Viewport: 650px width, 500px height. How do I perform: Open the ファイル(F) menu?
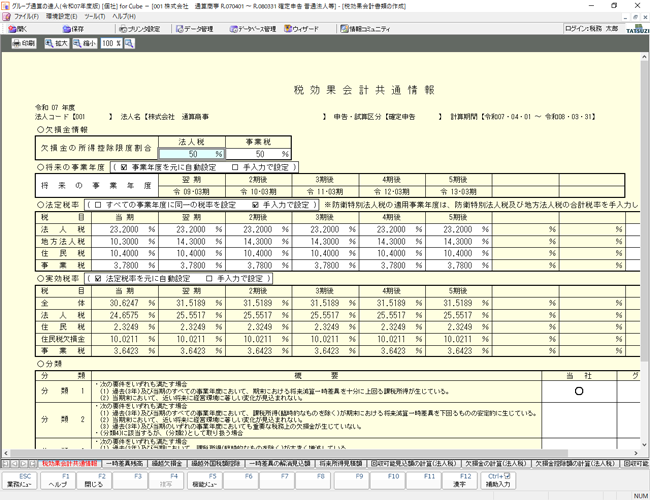click(26, 17)
